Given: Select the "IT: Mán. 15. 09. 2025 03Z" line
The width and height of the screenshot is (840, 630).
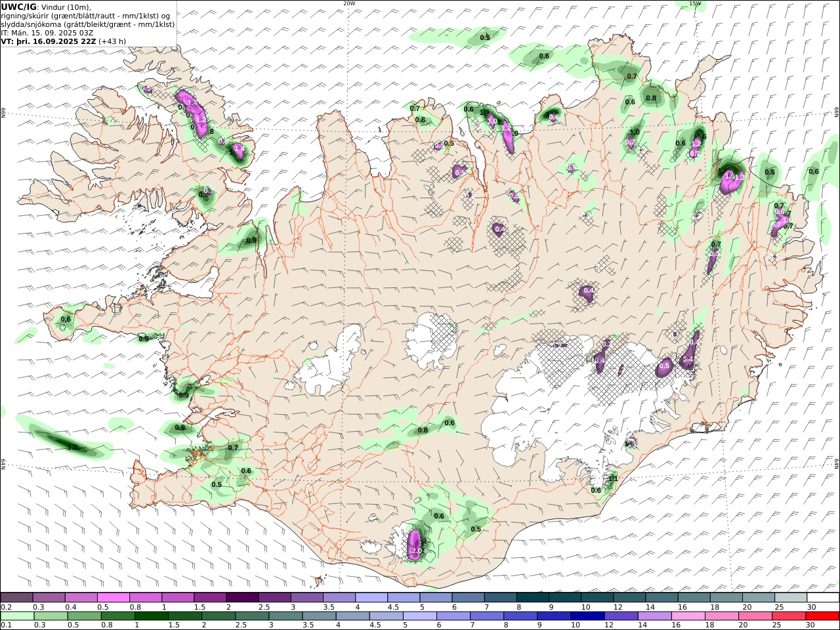Looking at the screenshot, I should click(x=47, y=32).
